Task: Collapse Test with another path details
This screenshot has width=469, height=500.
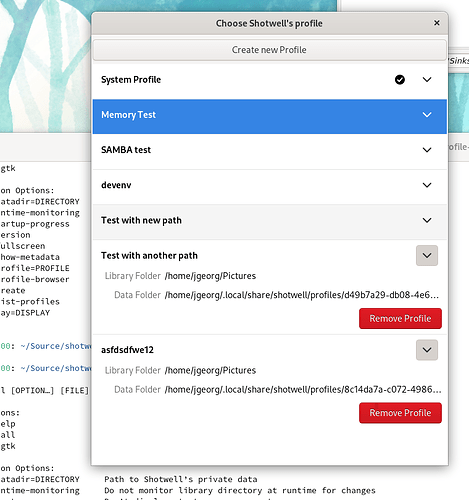Action: click(x=427, y=256)
